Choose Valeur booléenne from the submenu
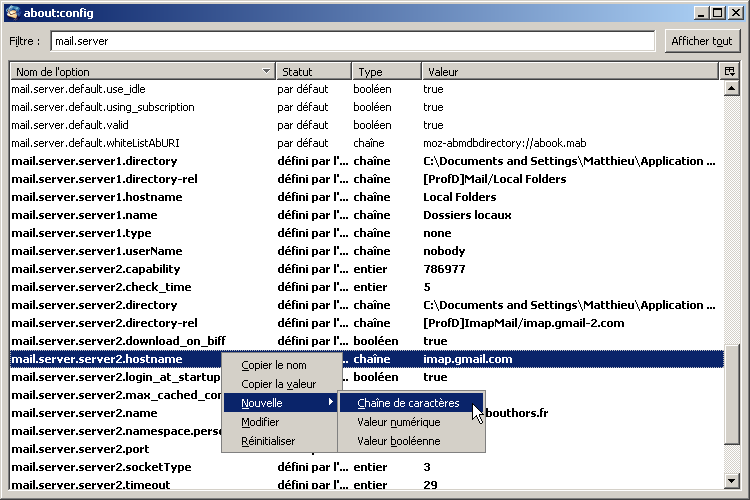Screen dimensions: 750x500 (x=398, y=441)
